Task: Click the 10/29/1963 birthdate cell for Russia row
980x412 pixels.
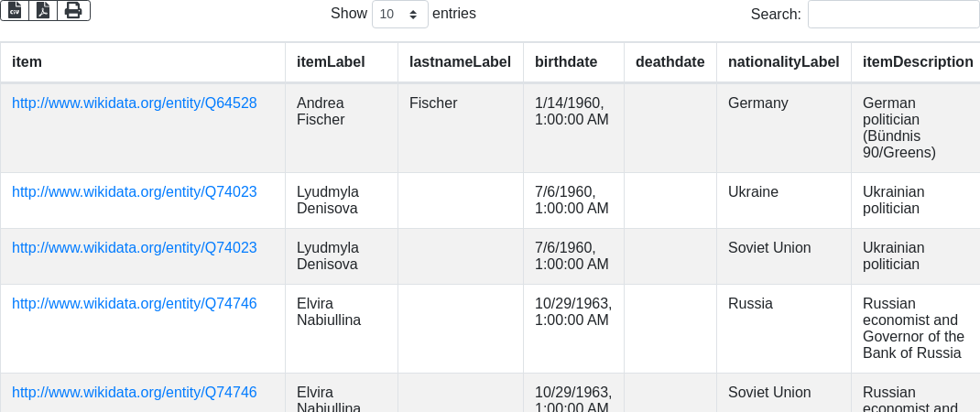Action: 572,311
